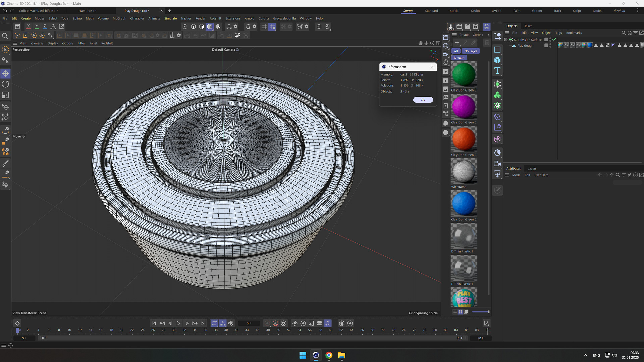
Task: Select the Rotate tool in left toolbar
Action: click(5, 84)
